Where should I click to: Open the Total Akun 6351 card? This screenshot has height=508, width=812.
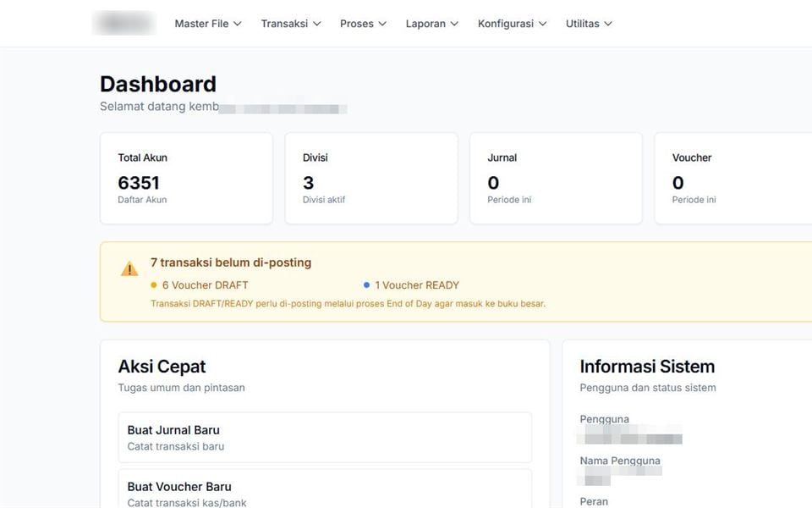click(x=186, y=179)
